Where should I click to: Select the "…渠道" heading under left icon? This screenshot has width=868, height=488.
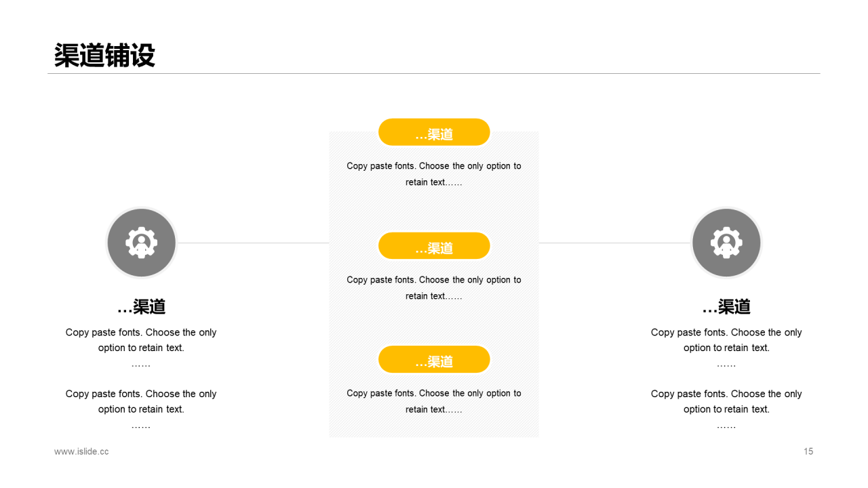point(141,307)
